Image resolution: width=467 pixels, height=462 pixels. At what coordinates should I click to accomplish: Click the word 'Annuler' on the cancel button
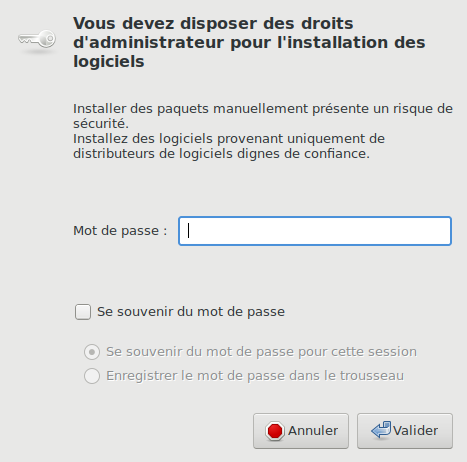click(x=313, y=431)
